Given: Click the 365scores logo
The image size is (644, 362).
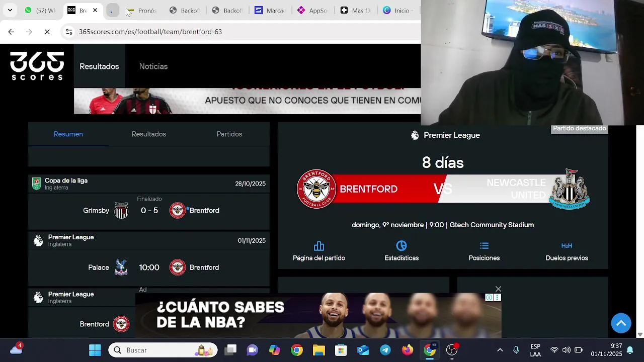Looking at the screenshot, I should (37, 66).
